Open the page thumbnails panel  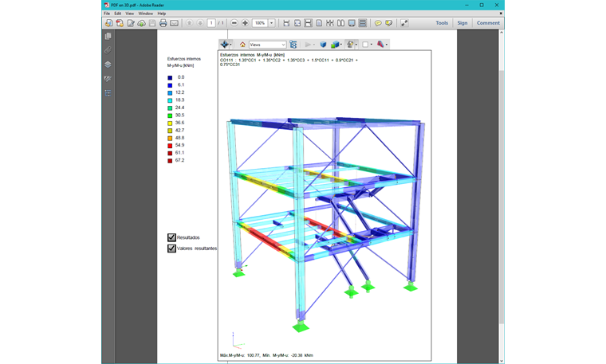click(108, 37)
